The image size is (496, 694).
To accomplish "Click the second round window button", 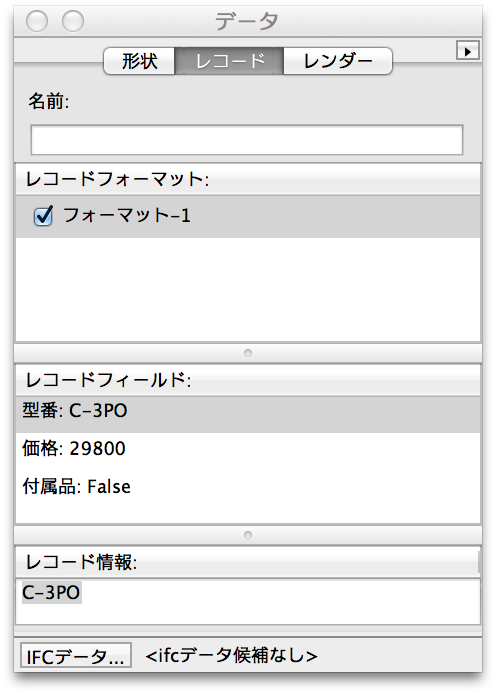I will click(73, 20).
